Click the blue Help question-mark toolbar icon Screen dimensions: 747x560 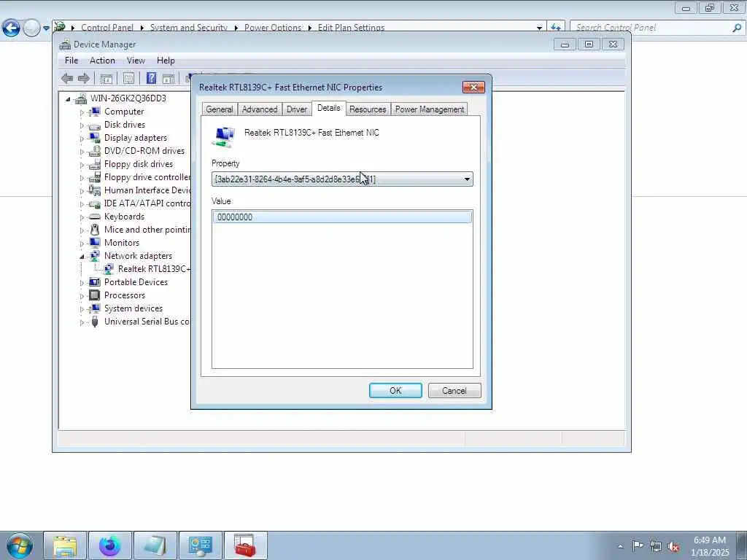151,78
